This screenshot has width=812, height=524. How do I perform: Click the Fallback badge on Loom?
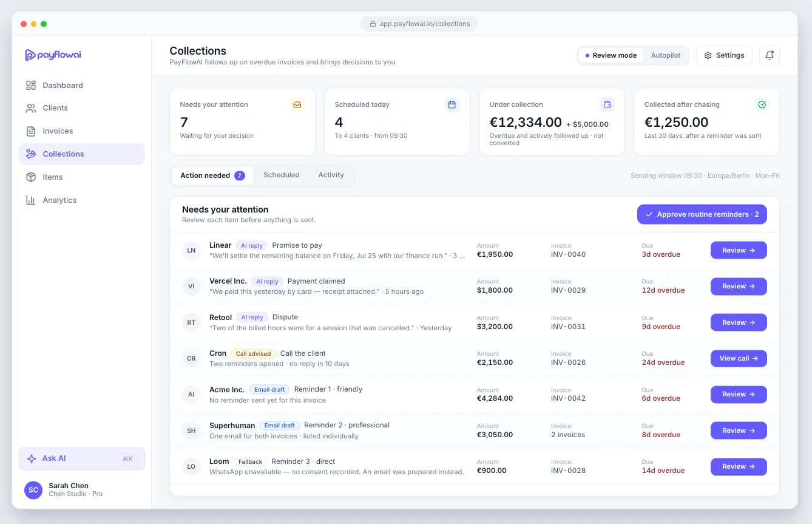[251, 461]
